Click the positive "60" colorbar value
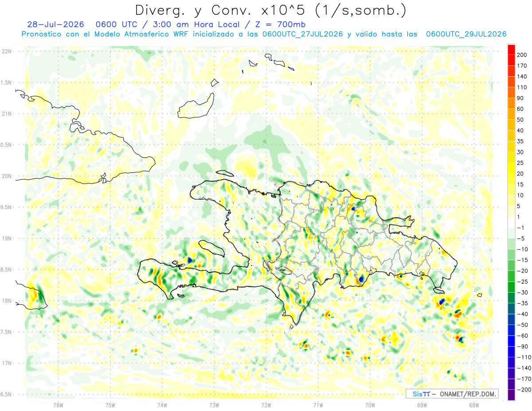The image size is (532, 411). point(520,109)
